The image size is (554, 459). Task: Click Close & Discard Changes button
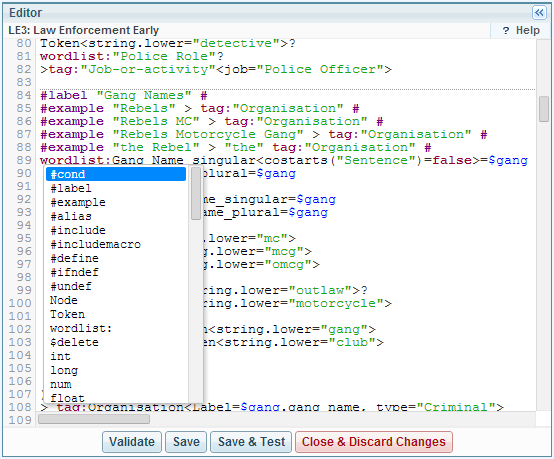(x=374, y=442)
